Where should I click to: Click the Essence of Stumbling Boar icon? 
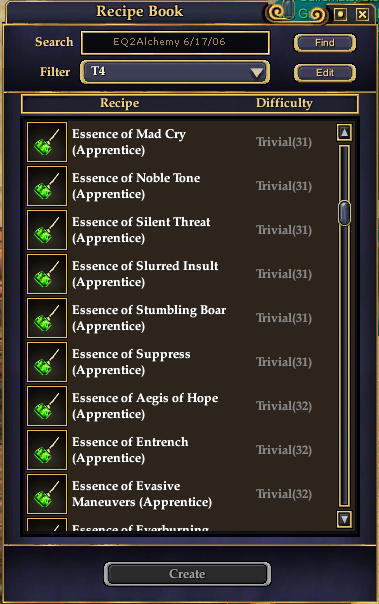point(47,317)
